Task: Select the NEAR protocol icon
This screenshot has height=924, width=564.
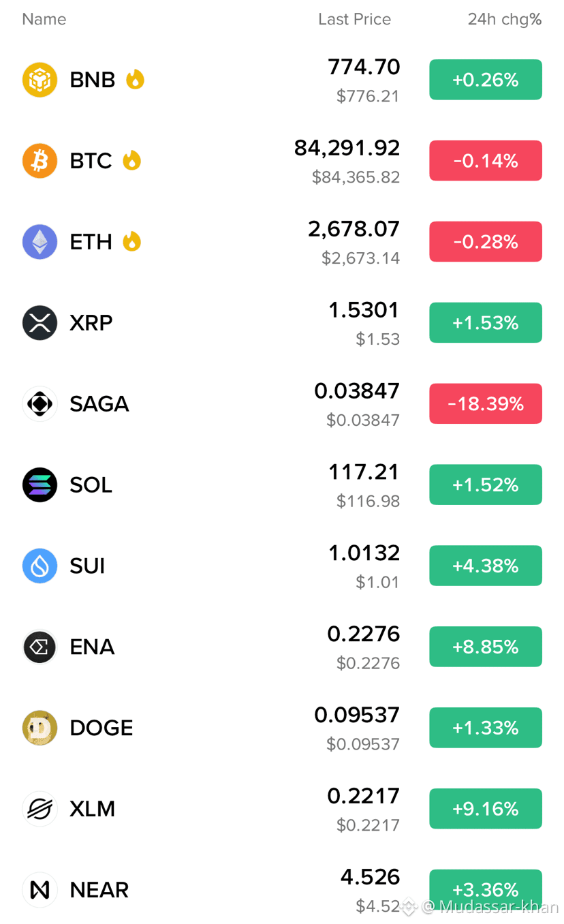Action: pos(40,890)
